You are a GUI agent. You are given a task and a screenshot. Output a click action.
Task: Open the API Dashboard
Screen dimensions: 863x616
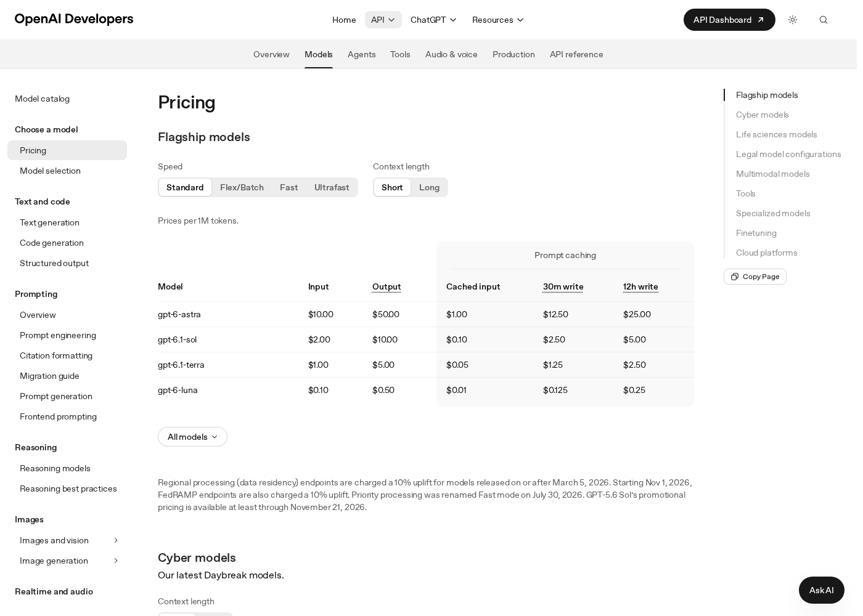click(729, 20)
